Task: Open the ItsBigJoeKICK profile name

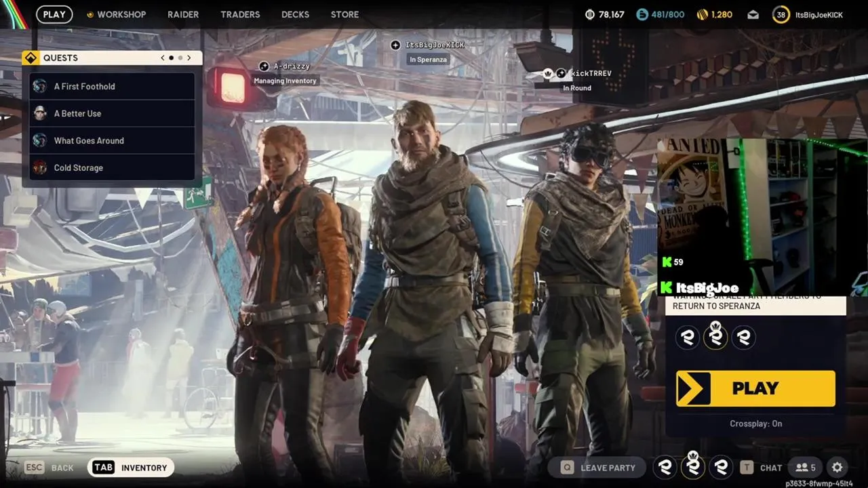Action: click(819, 14)
